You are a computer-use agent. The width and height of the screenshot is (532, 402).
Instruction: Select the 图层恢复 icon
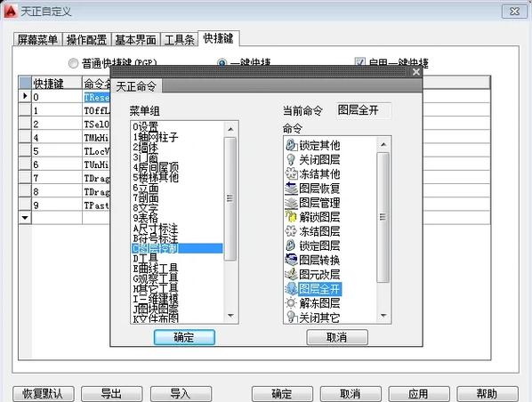[x=291, y=188]
